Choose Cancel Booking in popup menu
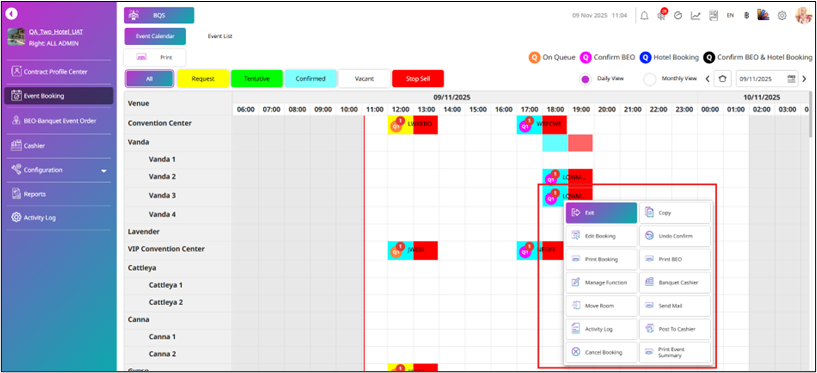 click(601, 352)
